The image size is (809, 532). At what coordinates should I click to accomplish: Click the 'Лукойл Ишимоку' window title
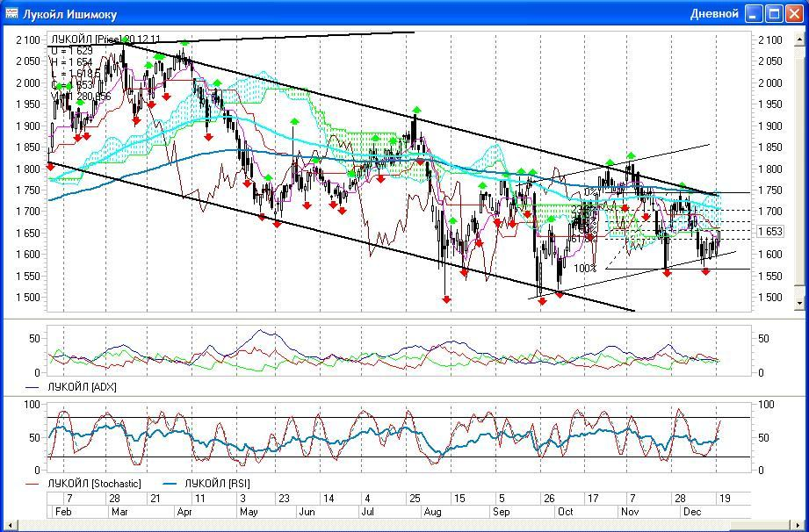coord(69,14)
